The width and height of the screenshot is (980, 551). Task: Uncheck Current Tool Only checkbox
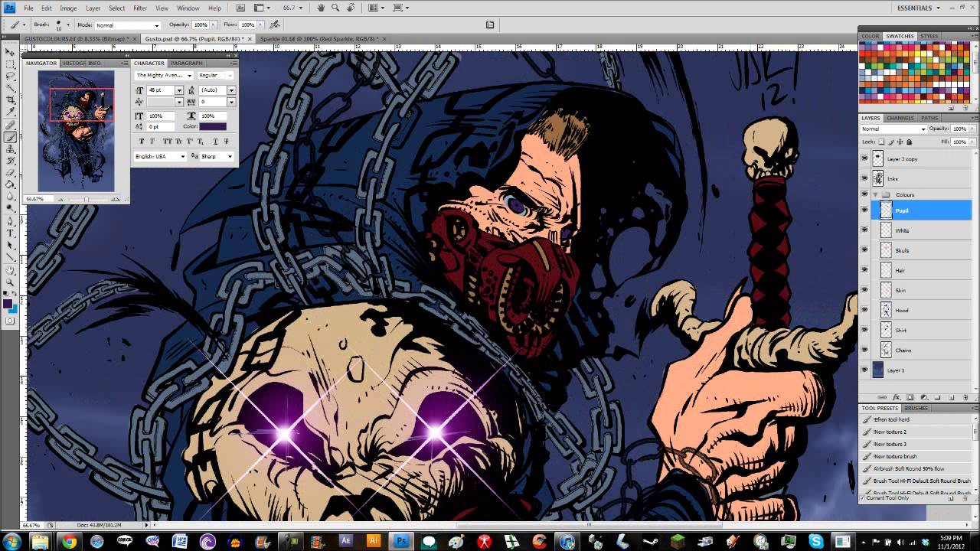863,498
